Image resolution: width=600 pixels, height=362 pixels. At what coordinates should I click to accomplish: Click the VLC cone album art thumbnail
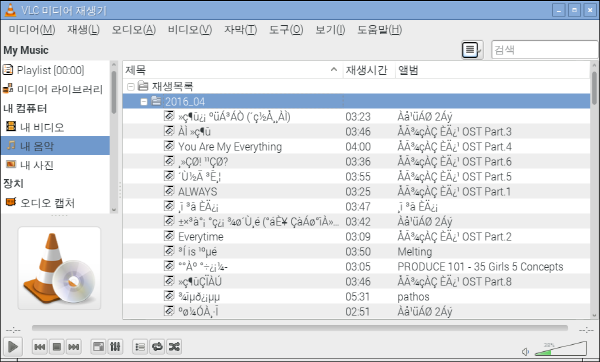coord(59,268)
